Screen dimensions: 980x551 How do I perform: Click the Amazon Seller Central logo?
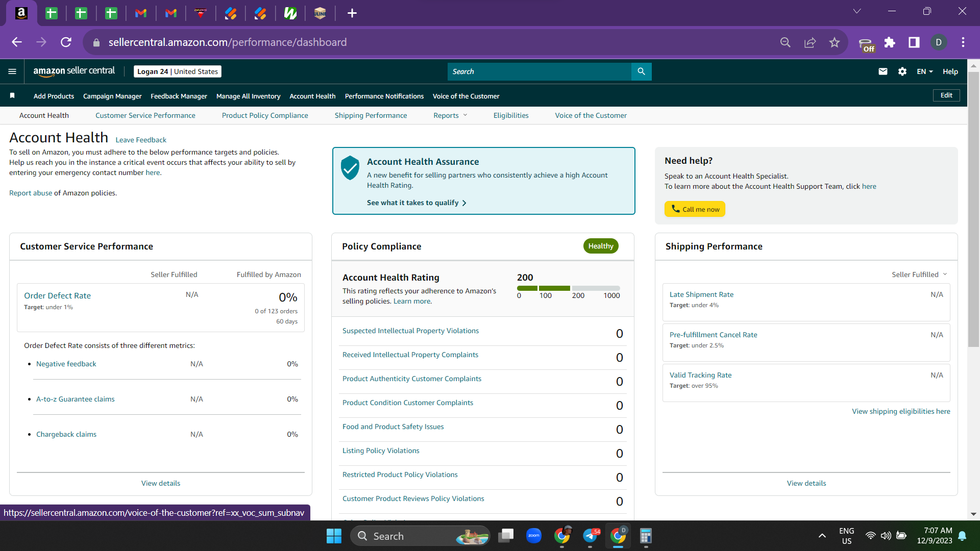pyautogui.click(x=74, y=71)
